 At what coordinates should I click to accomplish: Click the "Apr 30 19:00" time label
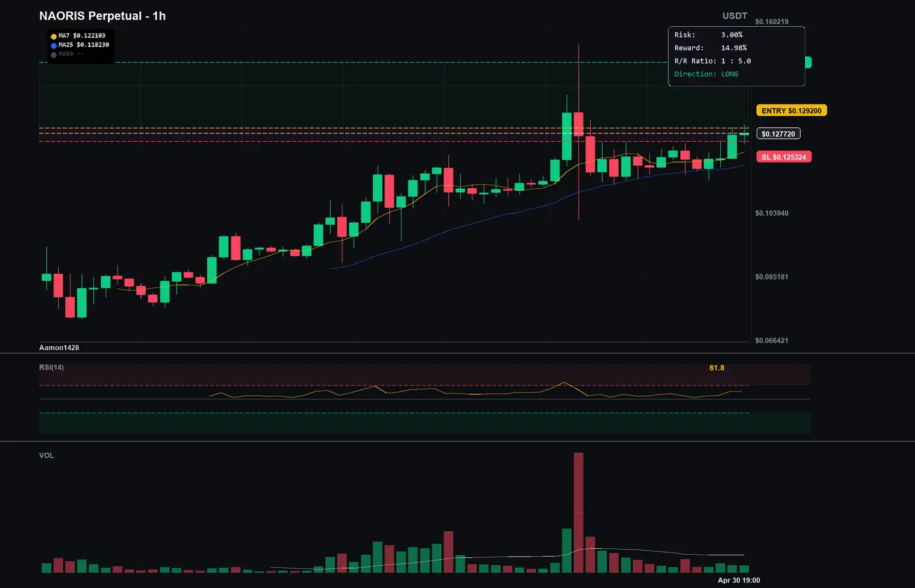pyautogui.click(x=739, y=580)
